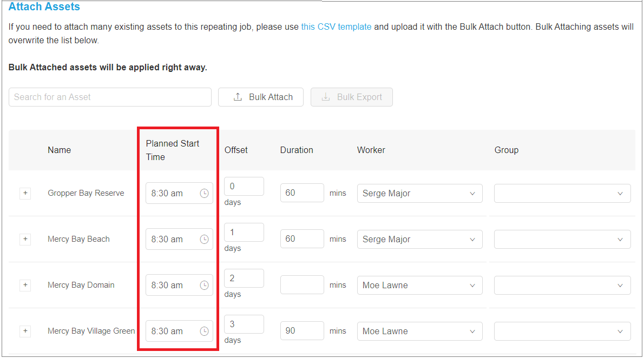Edit start time for Mercy Bay Domain
The height and width of the screenshot is (358, 644).
(179, 286)
